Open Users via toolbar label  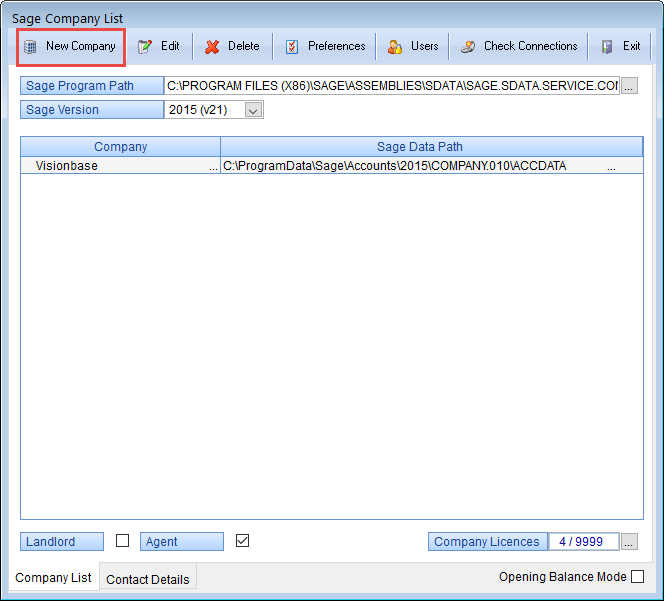(x=425, y=46)
